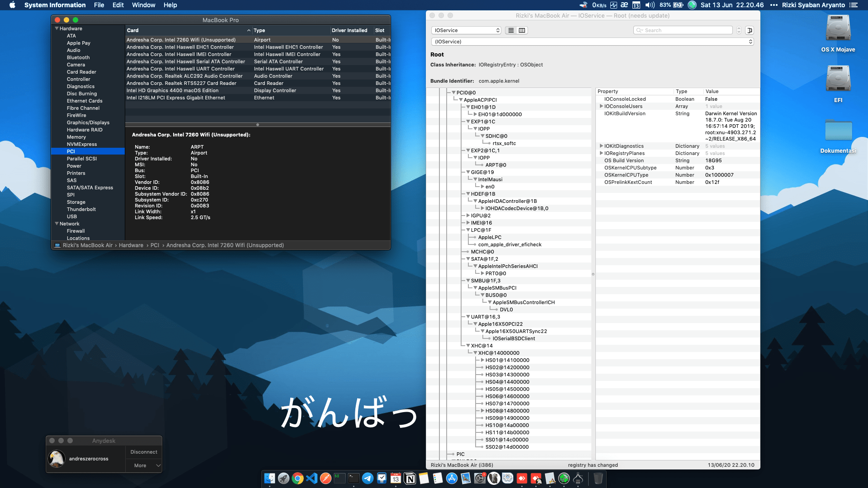868x488 pixels.
Task: Collapse the Network section in the sidebar
Action: pos(57,224)
